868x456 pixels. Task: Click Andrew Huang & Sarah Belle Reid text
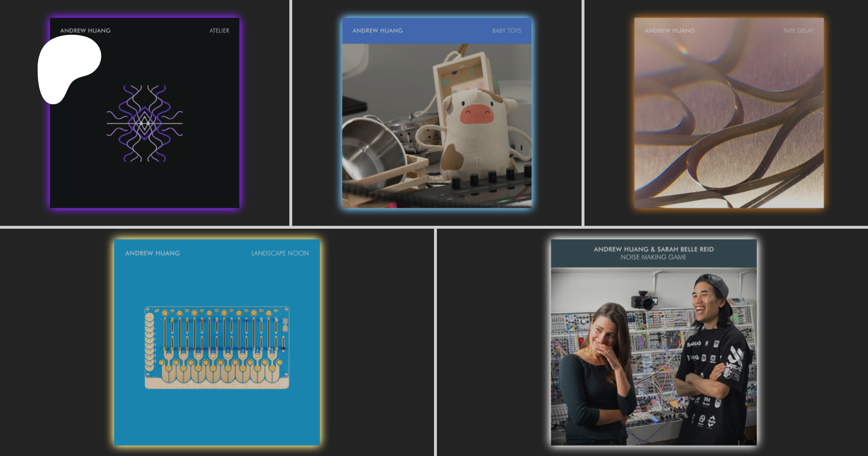(x=653, y=249)
